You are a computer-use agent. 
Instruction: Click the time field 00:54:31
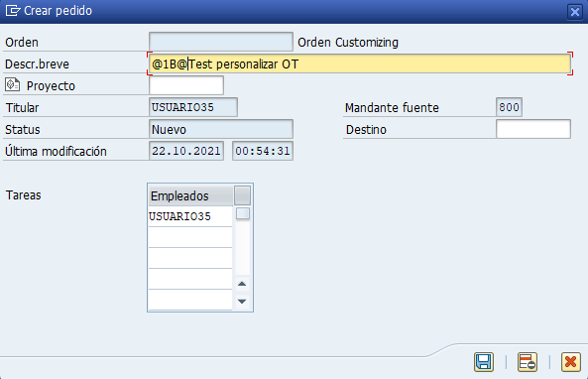(263, 151)
